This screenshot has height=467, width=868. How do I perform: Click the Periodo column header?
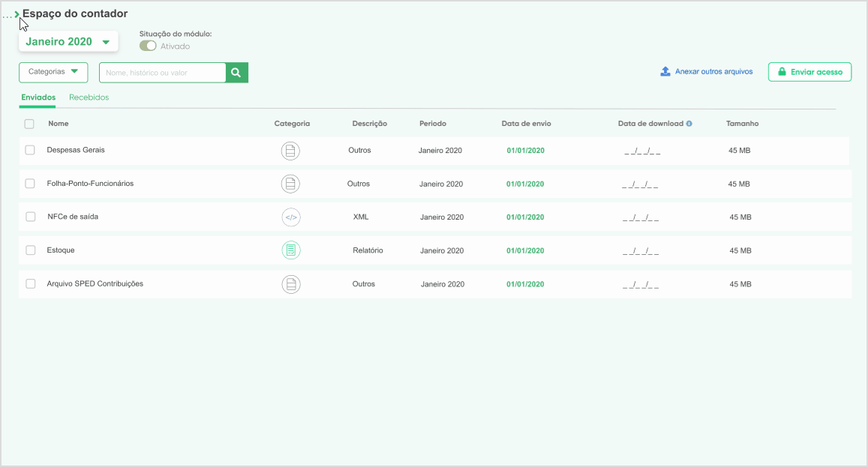[x=432, y=124]
